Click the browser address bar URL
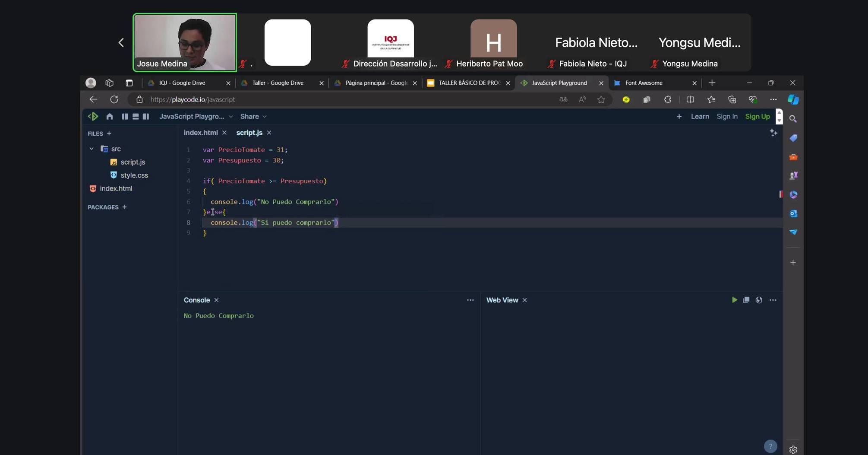 193,99
